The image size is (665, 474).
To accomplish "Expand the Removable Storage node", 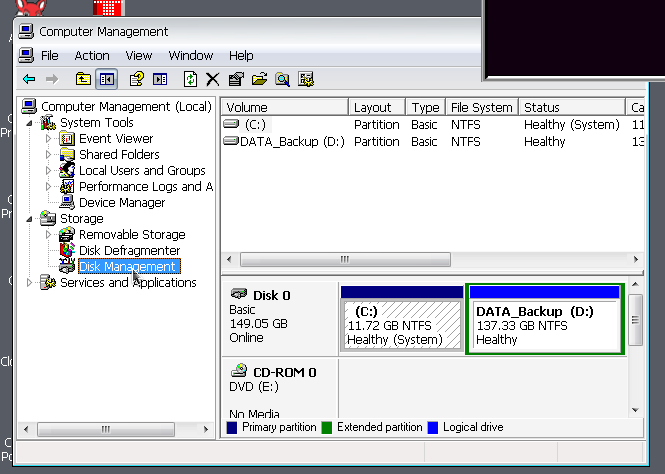I will pyautogui.click(x=48, y=234).
